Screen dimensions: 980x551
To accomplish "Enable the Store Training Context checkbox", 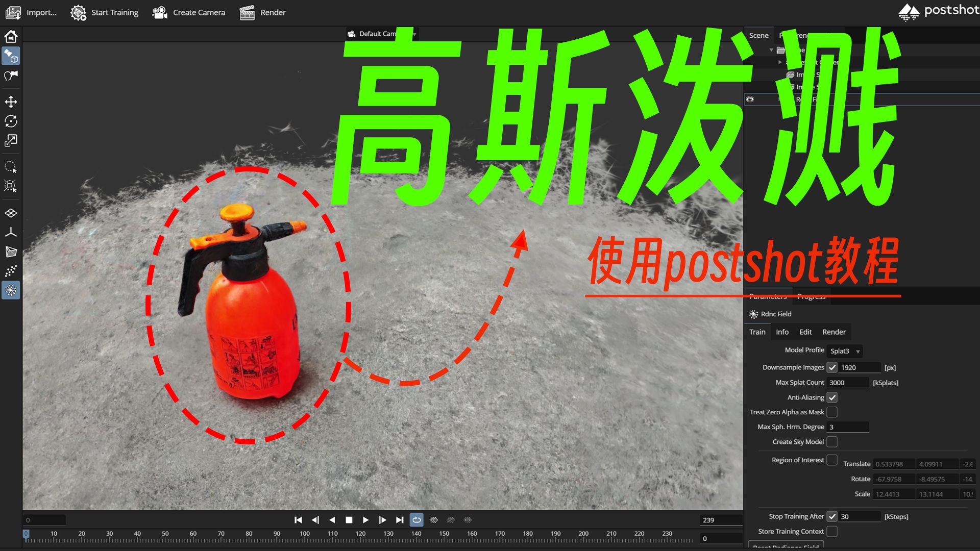I will [832, 532].
